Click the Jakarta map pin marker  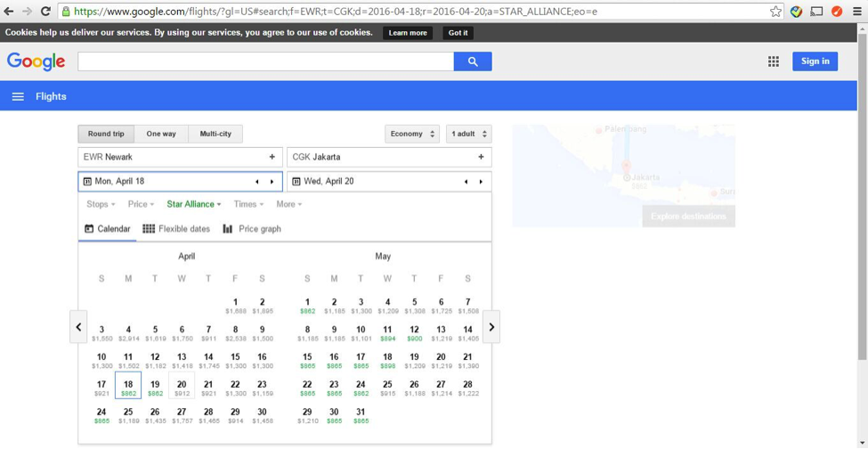point(626,167)
